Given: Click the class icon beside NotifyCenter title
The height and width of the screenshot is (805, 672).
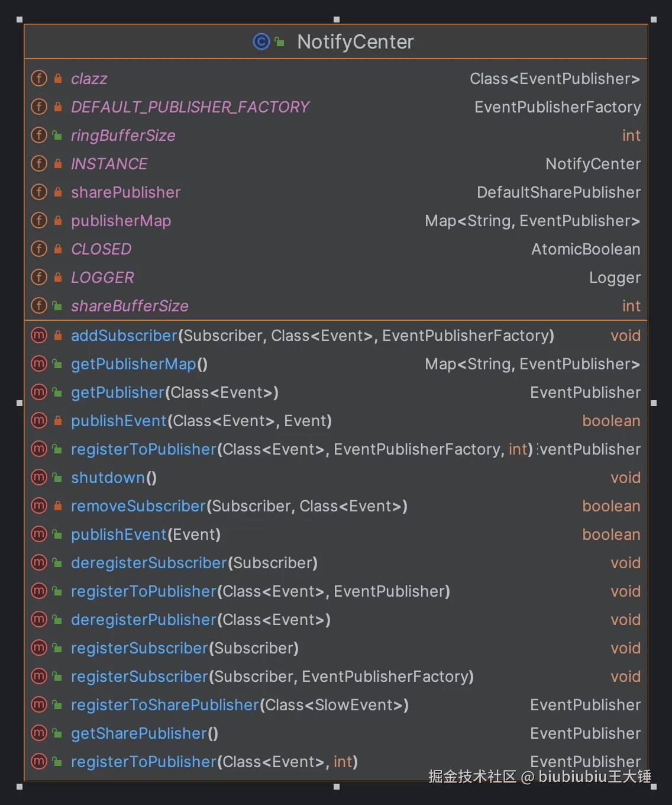Looking at the screenshot, I should point(261,42).
